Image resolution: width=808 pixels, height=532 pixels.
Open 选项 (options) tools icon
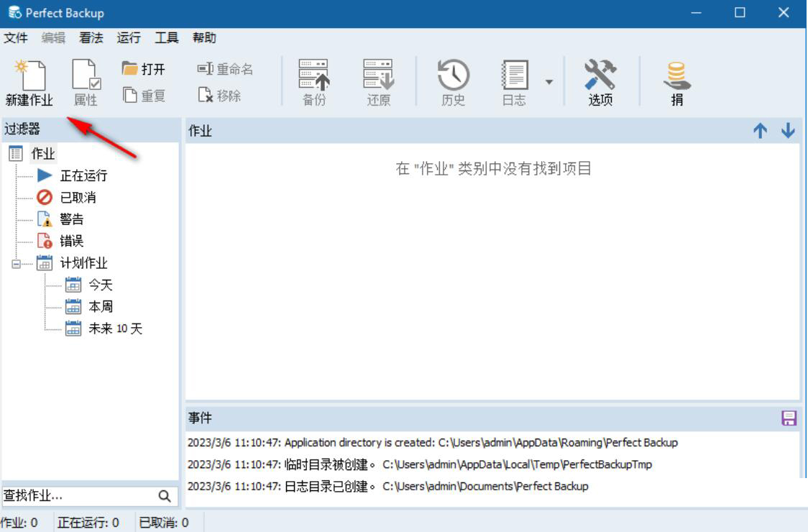click(x=600, y=83)
